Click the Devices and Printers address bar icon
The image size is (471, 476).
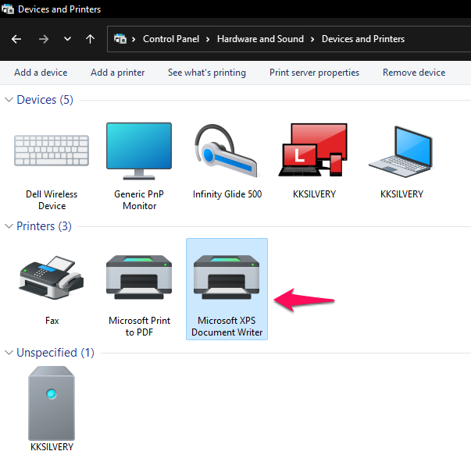120,39
